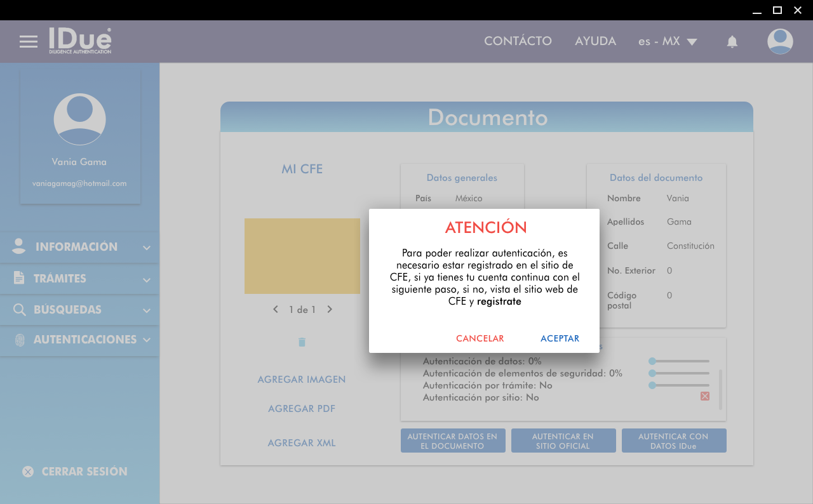Click the yellow document image thumbnail
This screenshot has height=504, width=813.
pos(302,256)
